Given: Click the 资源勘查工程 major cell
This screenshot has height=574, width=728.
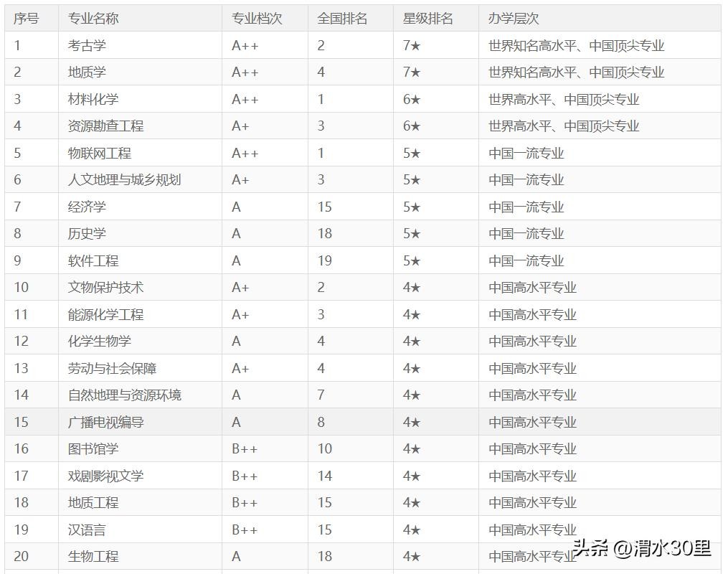Looking at the screenshot, I should click(105, 126).
